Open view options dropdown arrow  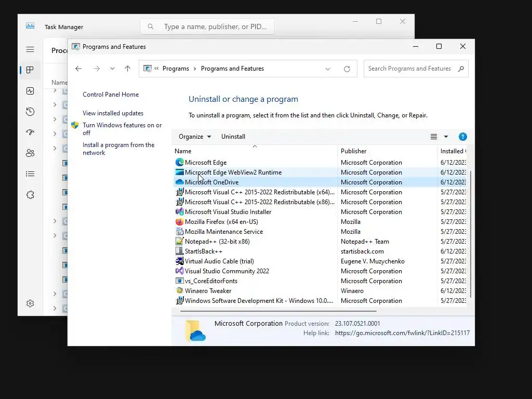[x=446, y=137]
